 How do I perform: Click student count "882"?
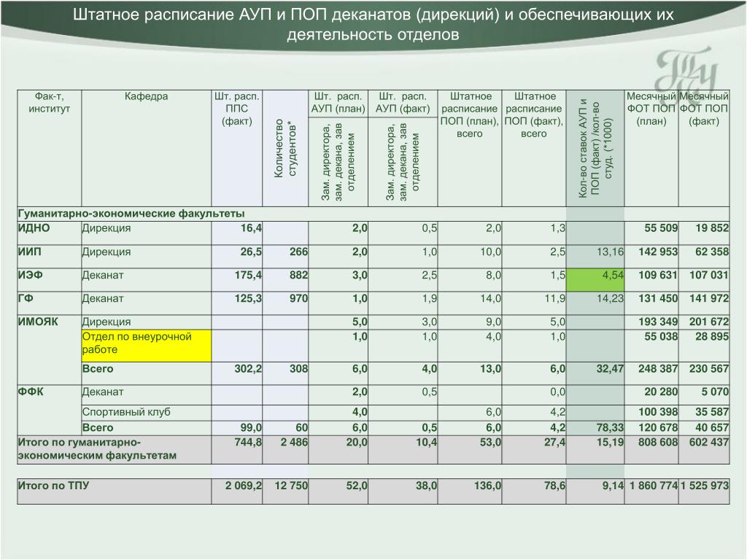(x=298, y=275)
